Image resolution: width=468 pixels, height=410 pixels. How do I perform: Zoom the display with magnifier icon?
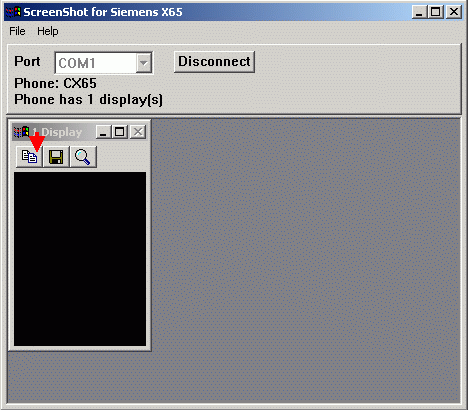click(83, 156)
